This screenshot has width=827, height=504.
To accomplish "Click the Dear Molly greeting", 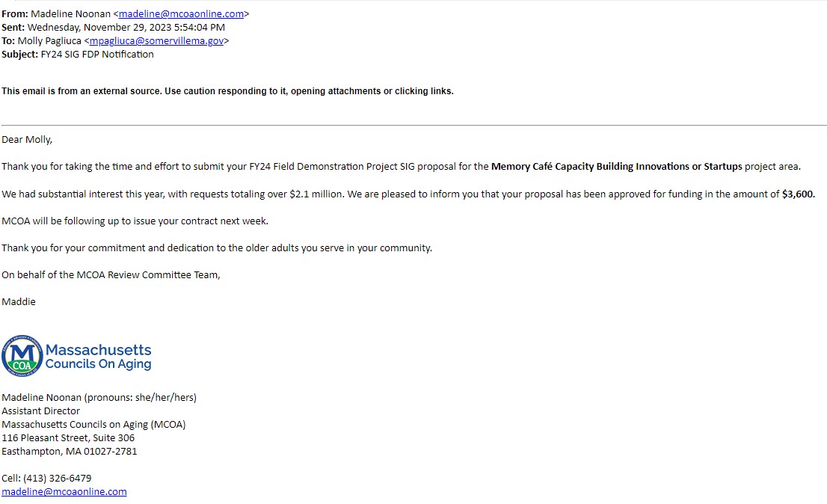I will point(27,140).
